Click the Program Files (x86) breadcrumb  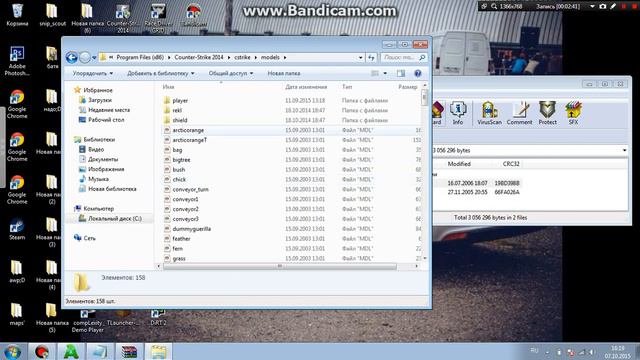pos(140,58)
